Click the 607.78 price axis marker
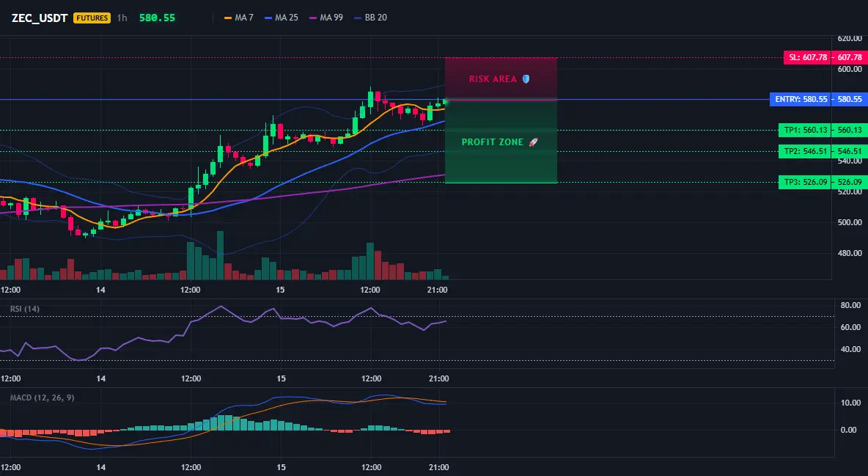 pyautogui.click(x=850, y=58)
